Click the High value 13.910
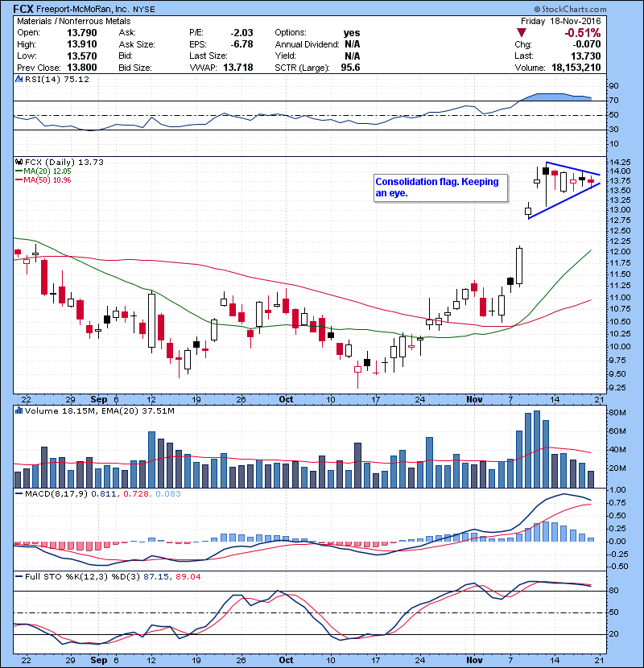Screen dimensions: 644x668 click(82, 44)
